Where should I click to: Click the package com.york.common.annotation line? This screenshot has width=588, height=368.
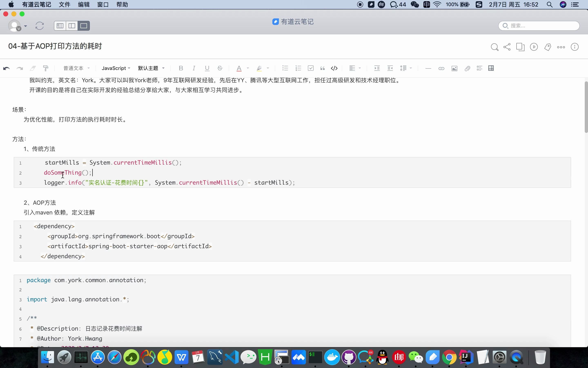(87, 280)
